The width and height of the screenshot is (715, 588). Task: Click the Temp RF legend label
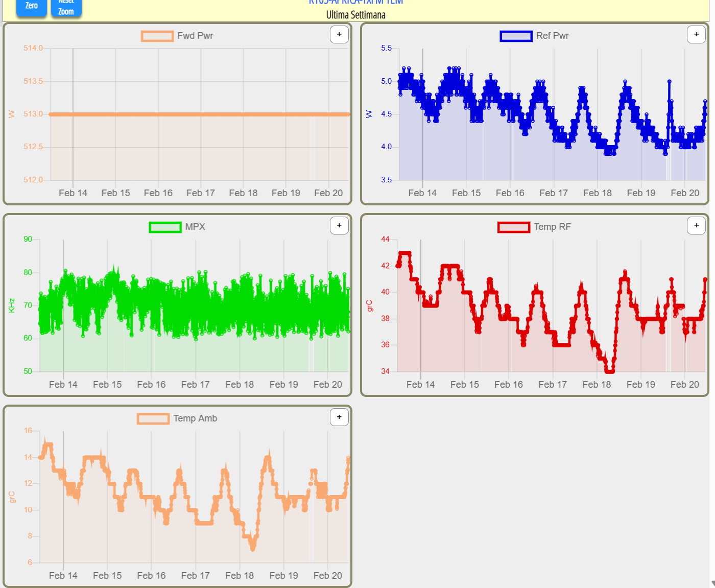[x=552, y=227]
